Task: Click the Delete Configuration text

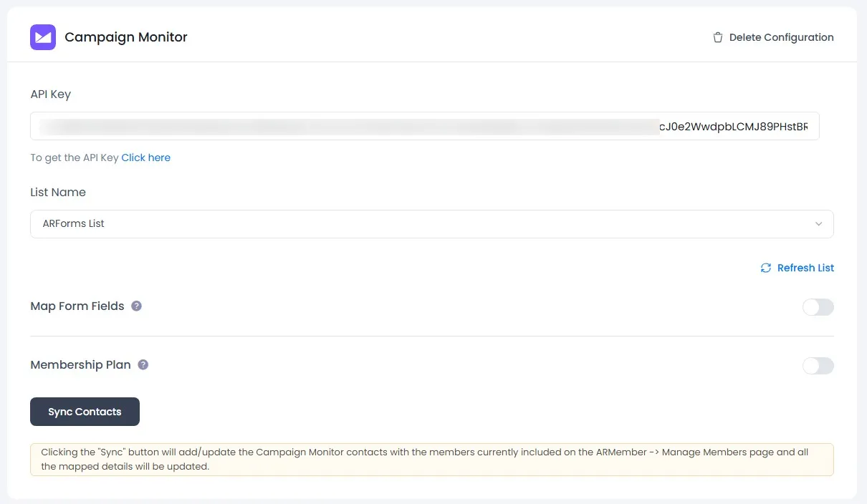Action: [x=781, y=37]
